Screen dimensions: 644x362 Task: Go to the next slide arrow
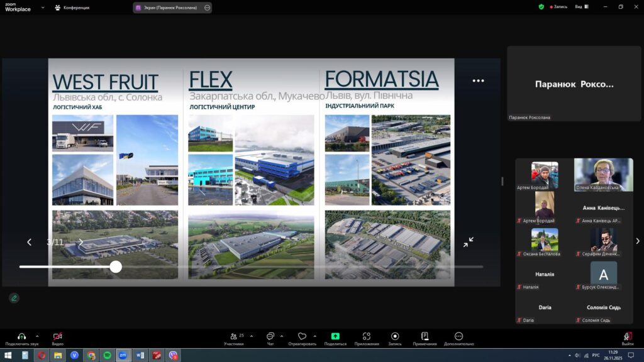80,242
